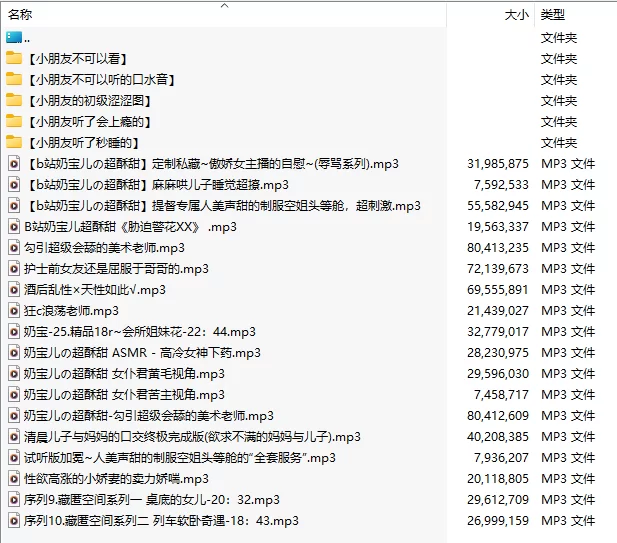Click the MP3 icon in the 55,582,945 row
Screen dimensions: 617x543
coord(14,205)
